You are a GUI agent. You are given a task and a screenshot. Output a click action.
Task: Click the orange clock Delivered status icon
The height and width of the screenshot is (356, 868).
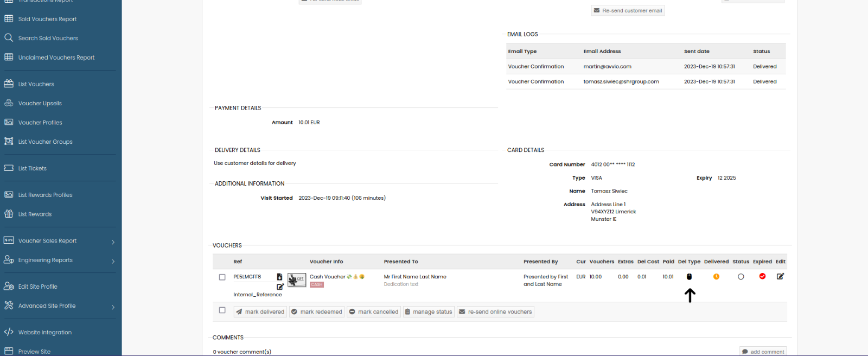716,277
